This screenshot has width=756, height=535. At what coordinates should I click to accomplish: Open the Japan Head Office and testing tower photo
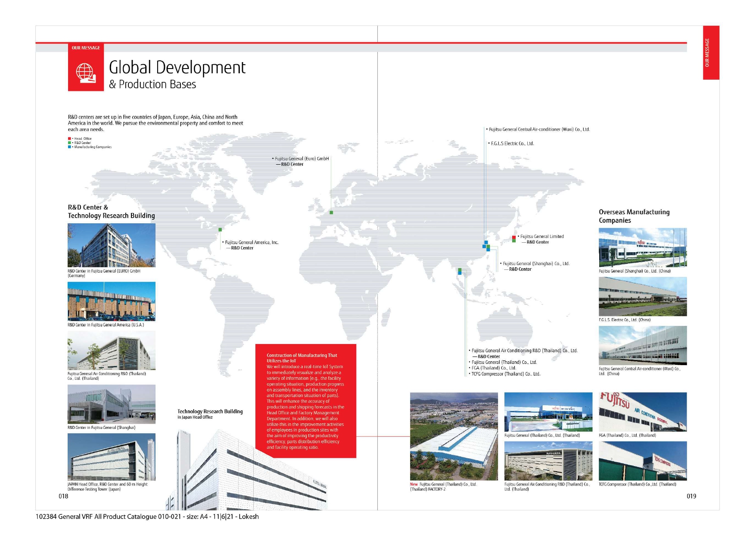[112, 457]
